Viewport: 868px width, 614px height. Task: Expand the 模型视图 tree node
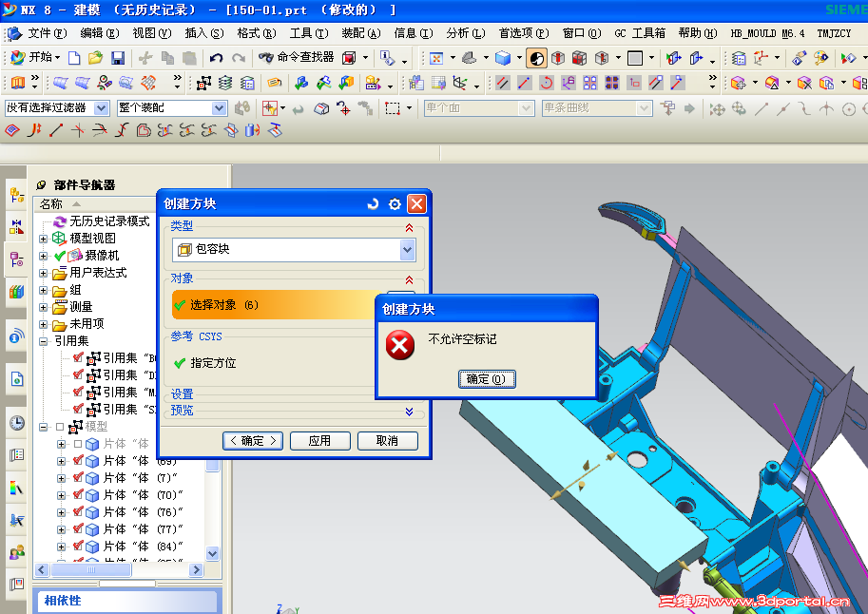tap(43, 239)
